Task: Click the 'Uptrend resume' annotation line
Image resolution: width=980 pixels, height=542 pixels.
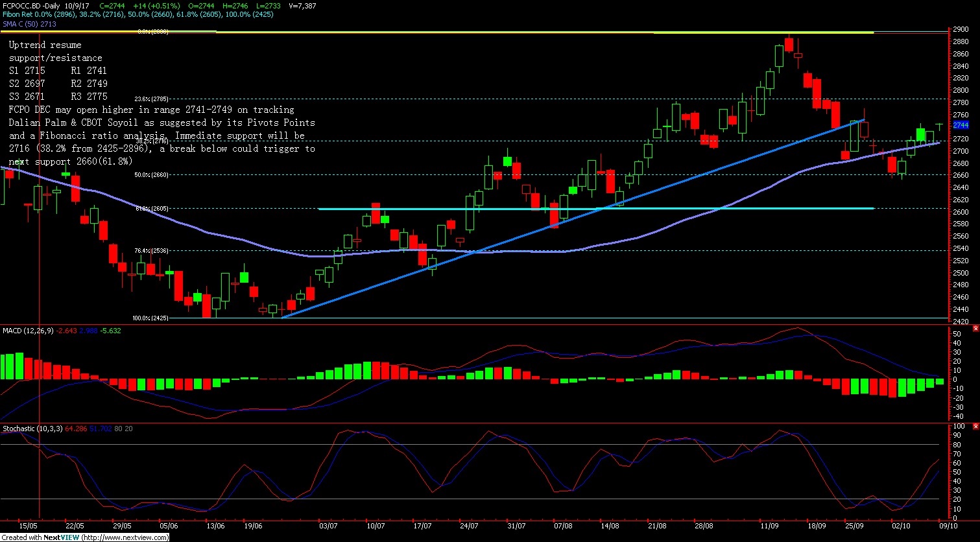Action: point(45,45)
